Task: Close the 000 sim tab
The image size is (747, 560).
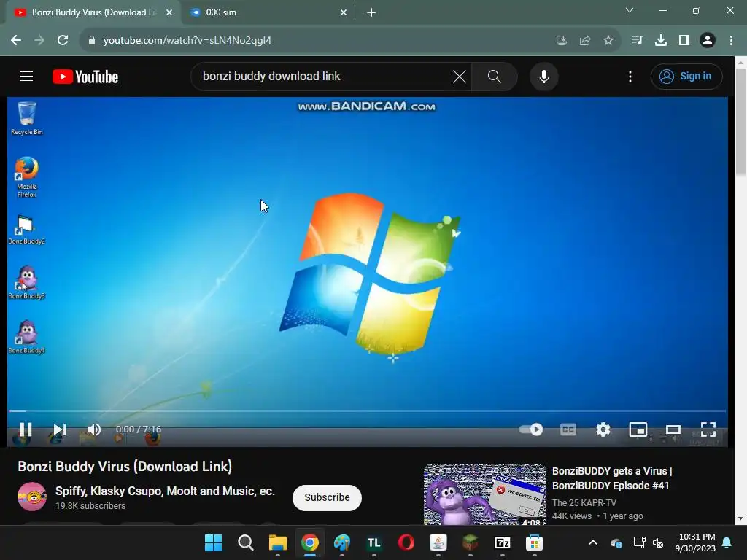Action: 344,13
